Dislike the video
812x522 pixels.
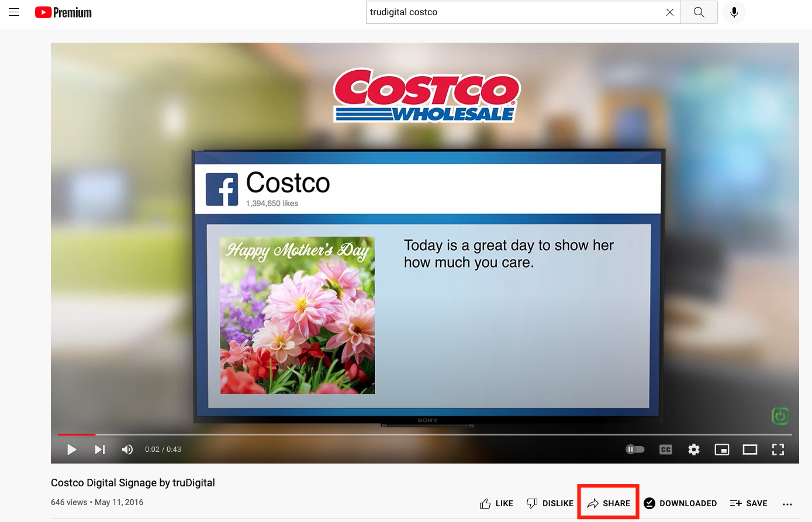click(x=550, y=503)
